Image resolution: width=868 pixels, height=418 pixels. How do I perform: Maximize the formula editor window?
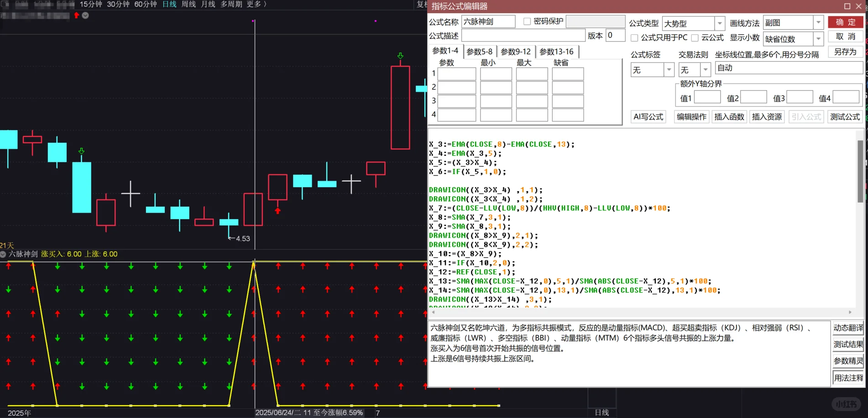847,6
